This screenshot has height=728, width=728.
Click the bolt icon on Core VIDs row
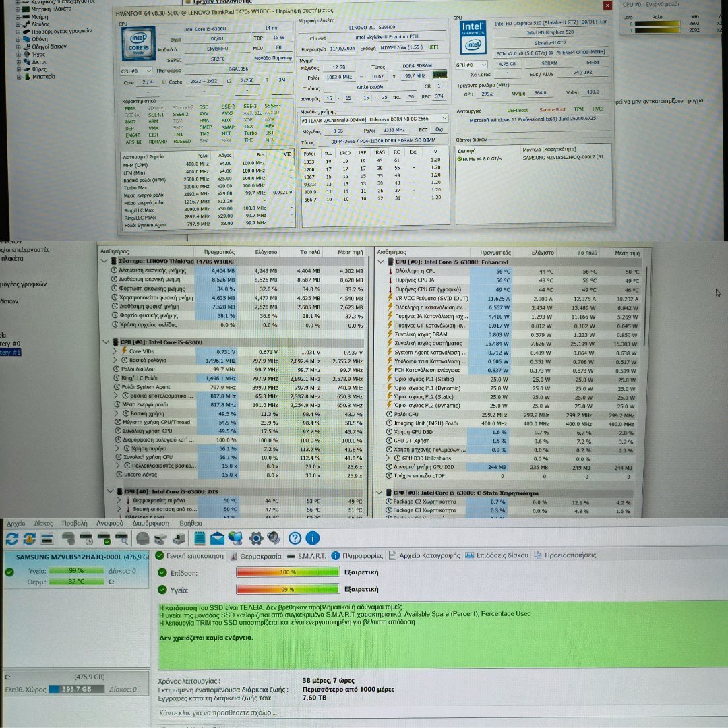(124, 351)
